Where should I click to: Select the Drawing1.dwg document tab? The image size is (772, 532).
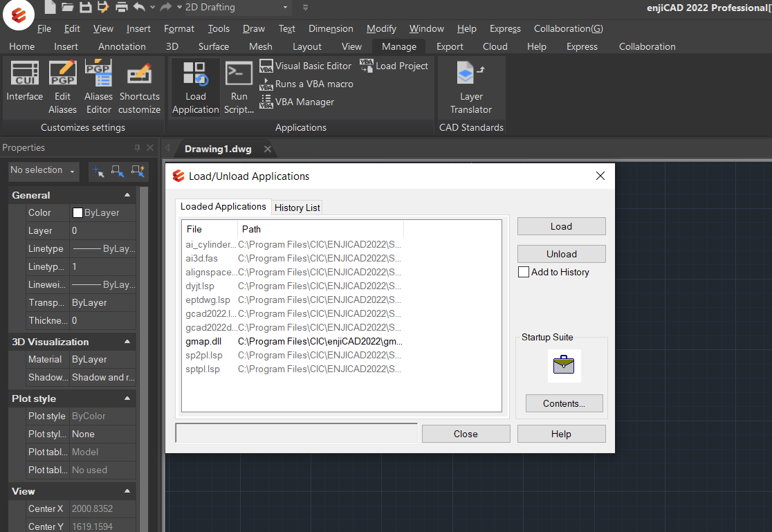pyautogui.click(x=218, y=149)
